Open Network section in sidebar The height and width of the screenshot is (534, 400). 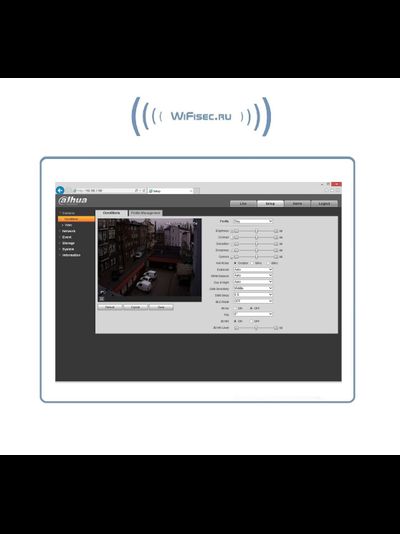[68, 231]
